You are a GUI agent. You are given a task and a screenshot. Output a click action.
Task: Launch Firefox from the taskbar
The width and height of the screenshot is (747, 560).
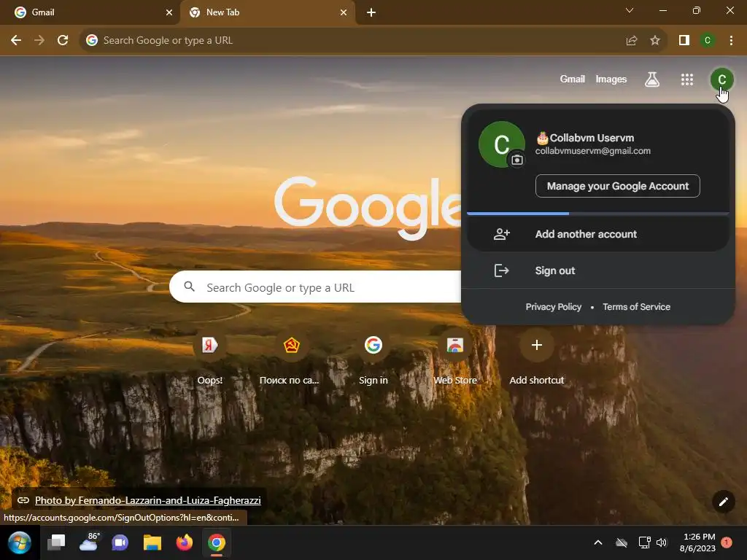tap(185, 542)
